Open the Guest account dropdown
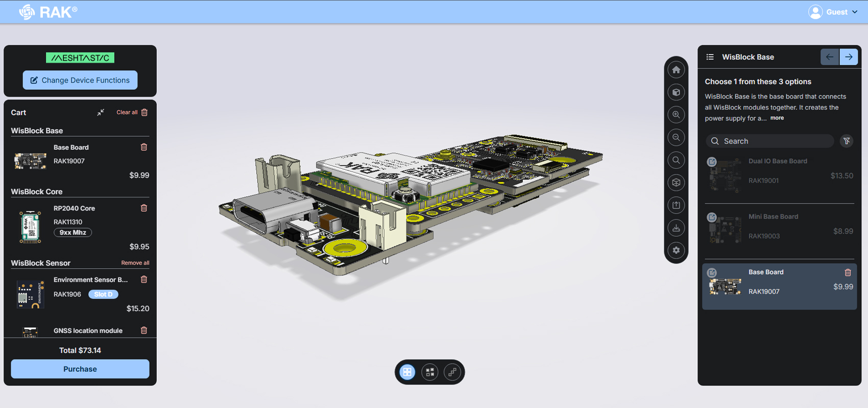The width and height of the screenshot is (868, 408). coord(833,12)
